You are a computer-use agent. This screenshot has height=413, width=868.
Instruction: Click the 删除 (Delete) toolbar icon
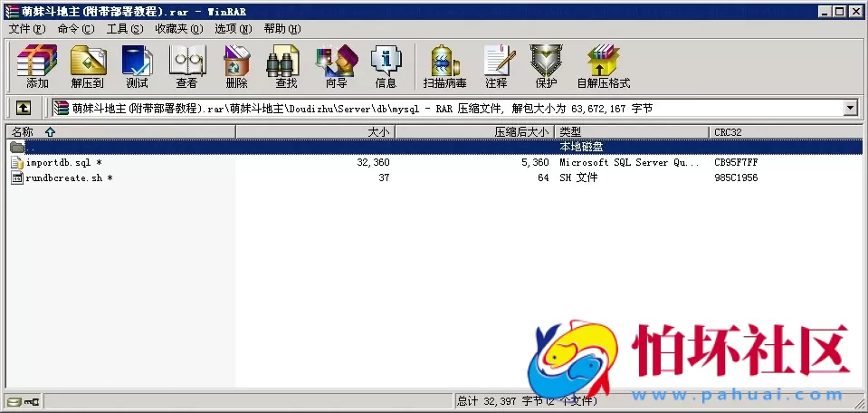pos(236,66)
